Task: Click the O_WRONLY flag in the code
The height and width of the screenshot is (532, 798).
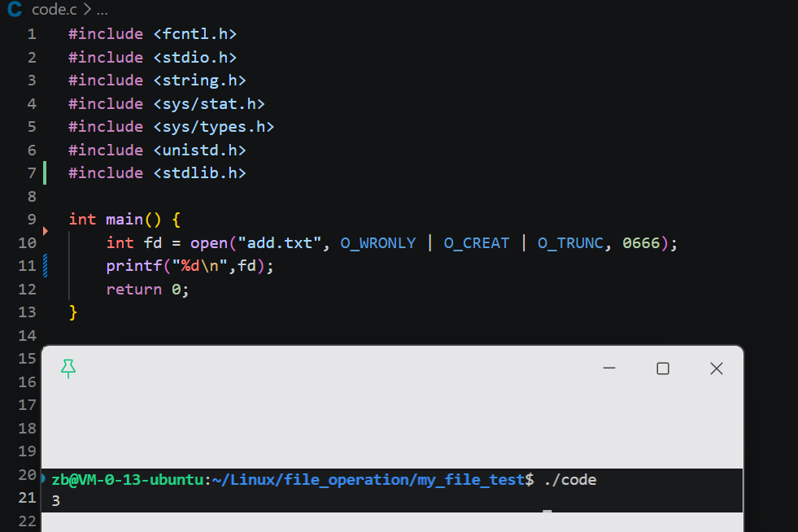Action: [377, 243]
